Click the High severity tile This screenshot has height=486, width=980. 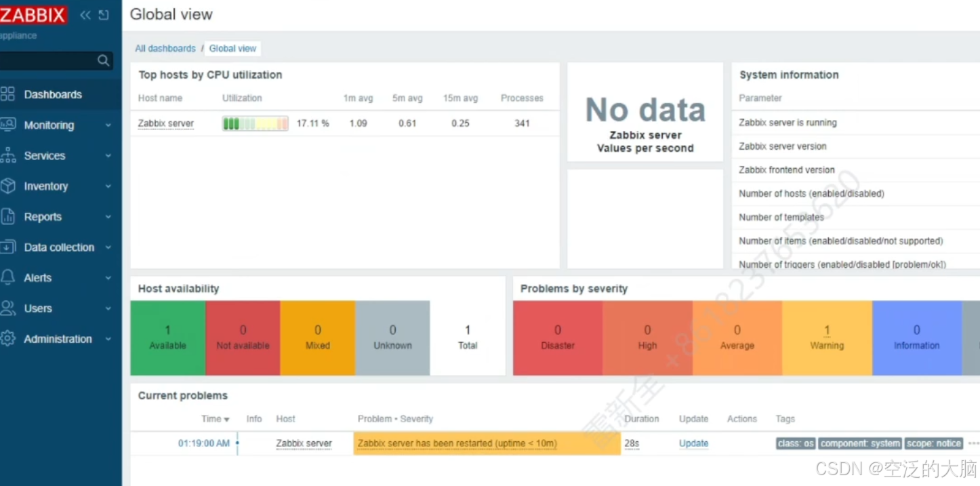tap(647, 338)
